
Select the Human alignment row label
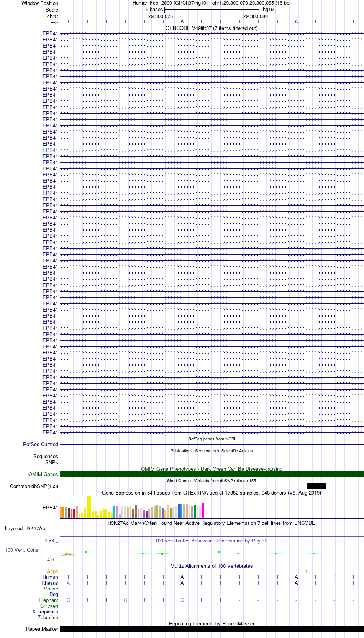click(50, 577)
